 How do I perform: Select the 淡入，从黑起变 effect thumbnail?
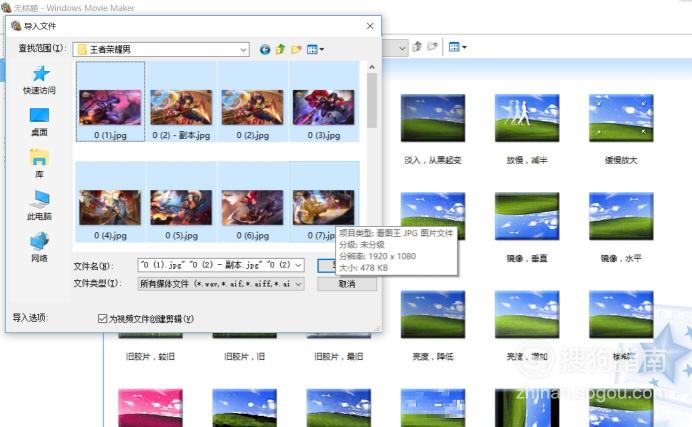tap(432, 118)
